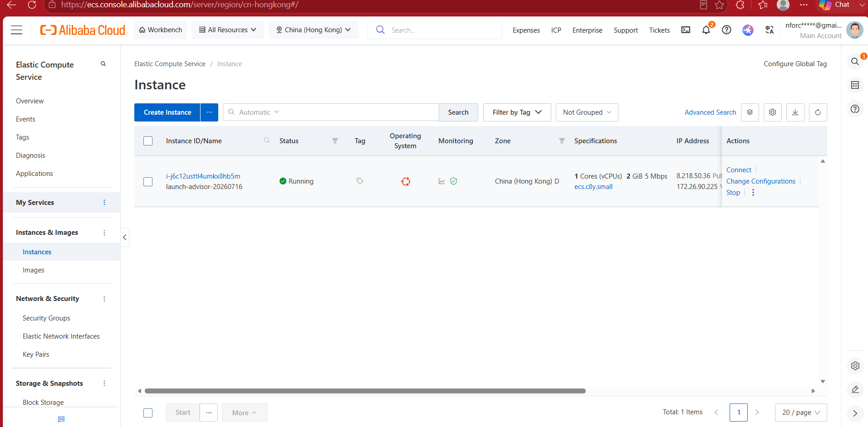This screenshot has height=427, width=868.
Task: Open bottom Start extra options ellipsis
Action: click(209, 412)
